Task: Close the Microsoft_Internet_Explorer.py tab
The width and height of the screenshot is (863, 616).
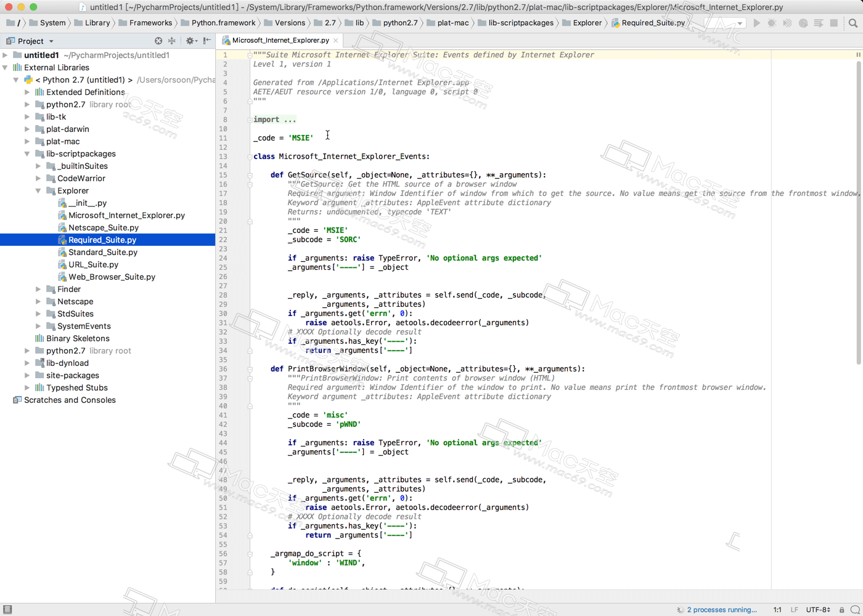Action: 335,41
